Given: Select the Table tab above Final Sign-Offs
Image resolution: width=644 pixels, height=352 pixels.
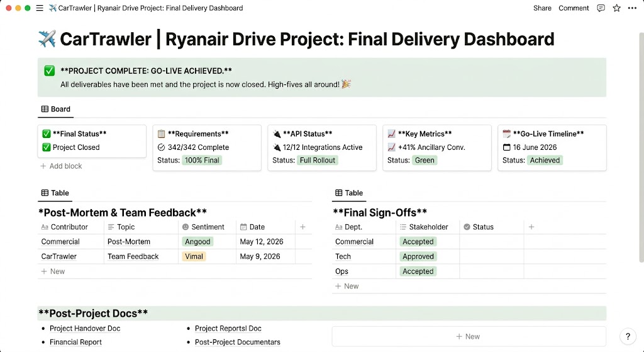Looking at the screenshot, I should pos(349,193).
